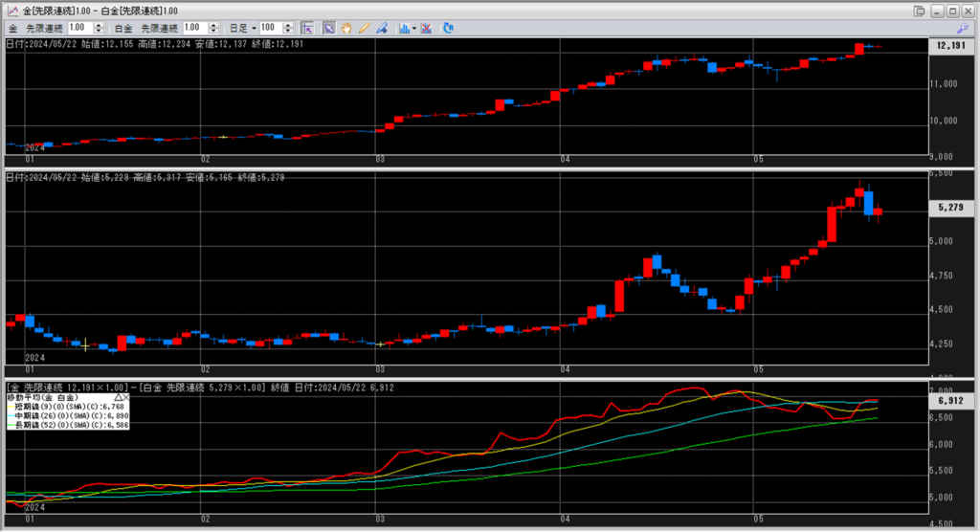Image resolution: width=980 pixels, height=532 pixels.
Task: Click the second 先限連続 contract label
Action: (159, 29)
